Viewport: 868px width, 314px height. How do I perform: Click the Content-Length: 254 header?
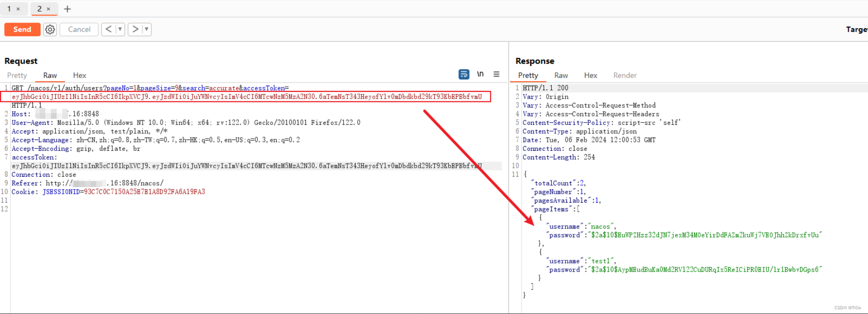pyautogui.click(x=559, y=157)
